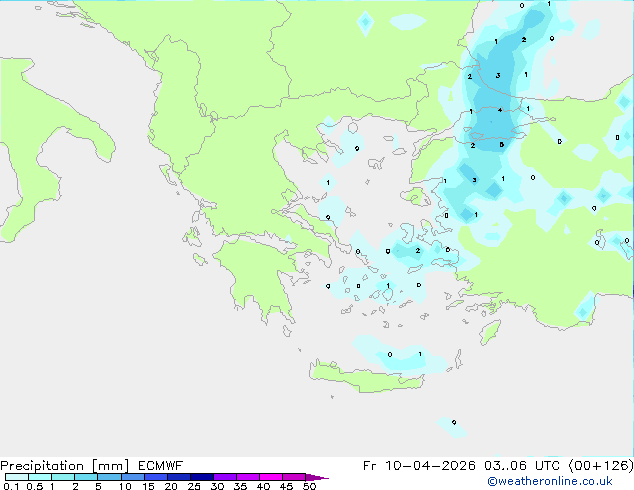
Task: Pick the 2–5 mm light blue legend swatch
Action: (x=86, y=477)
